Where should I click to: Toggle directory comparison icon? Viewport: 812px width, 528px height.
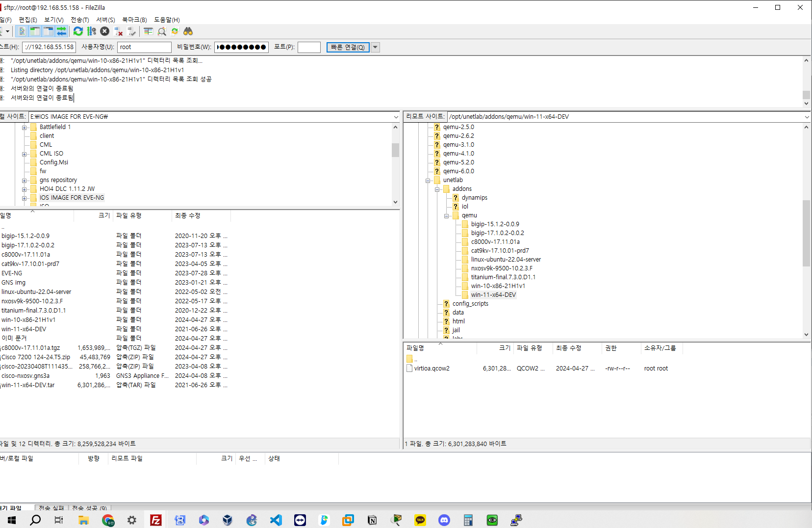click(161, 31)
